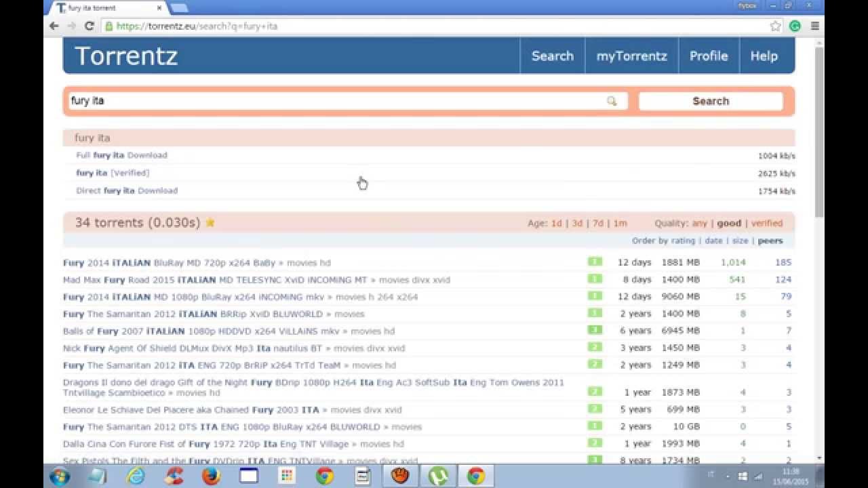Filter age to 1m
This screenshot has height=488, width=868.
coord(620,223)
